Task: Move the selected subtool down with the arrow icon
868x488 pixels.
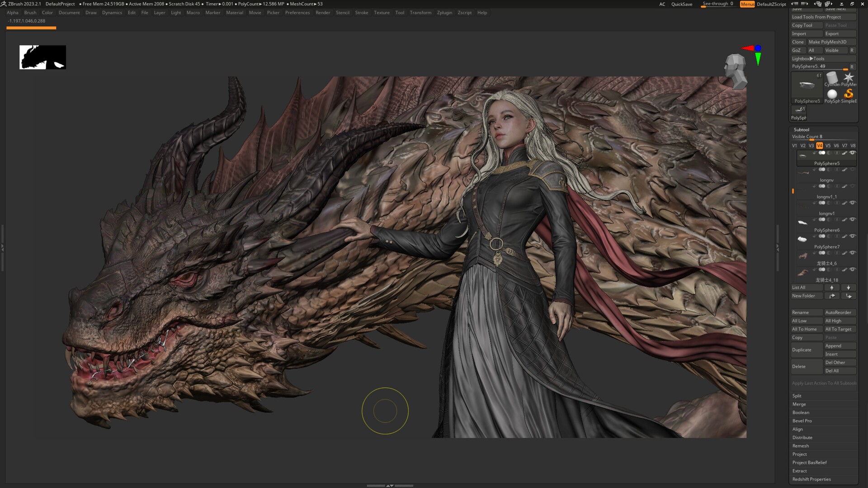Action: coord(849,287)
